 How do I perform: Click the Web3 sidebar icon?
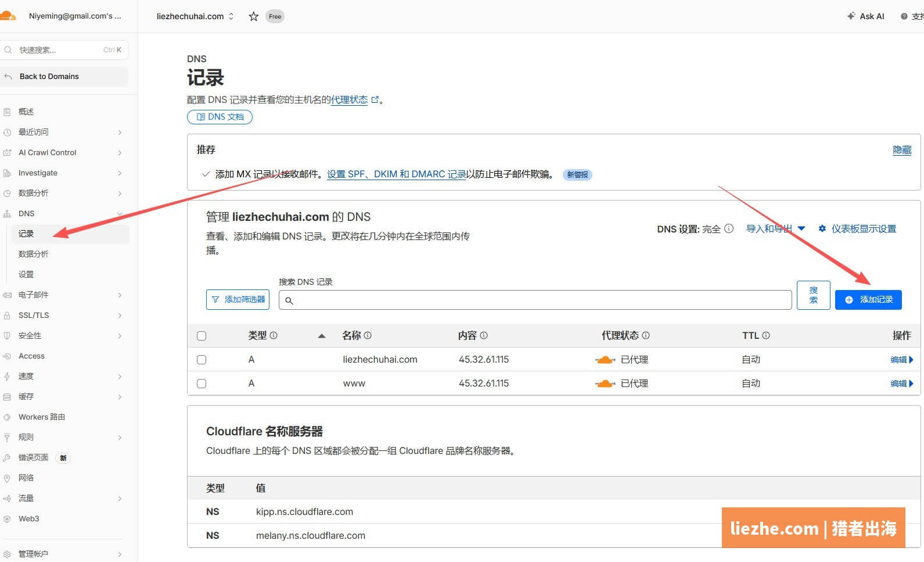[x=7, y=518]
